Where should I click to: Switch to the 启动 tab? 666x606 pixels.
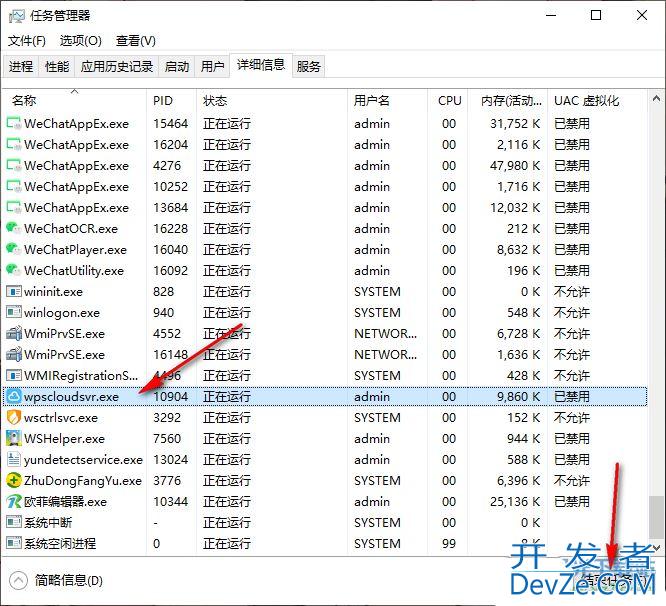[177, 67]
